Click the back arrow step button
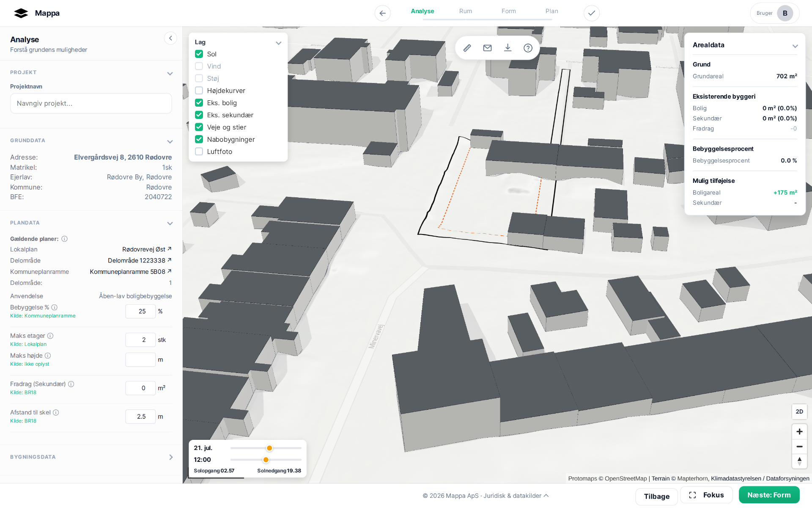The height and width of the screenshot is (508, 812). [382, 13]
